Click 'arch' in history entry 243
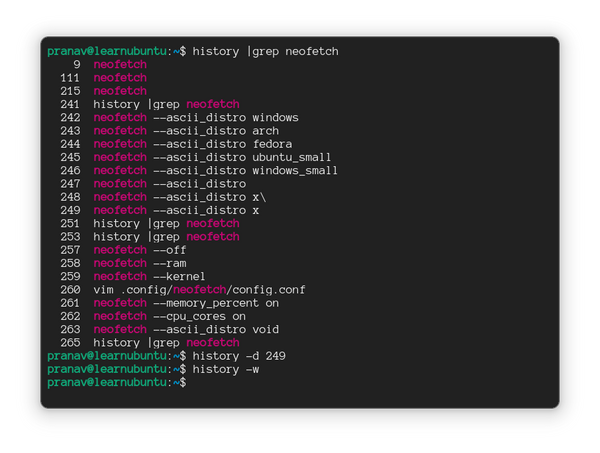Image resolution: width=600 pixels, height=453 pixels. coord(265,131)
